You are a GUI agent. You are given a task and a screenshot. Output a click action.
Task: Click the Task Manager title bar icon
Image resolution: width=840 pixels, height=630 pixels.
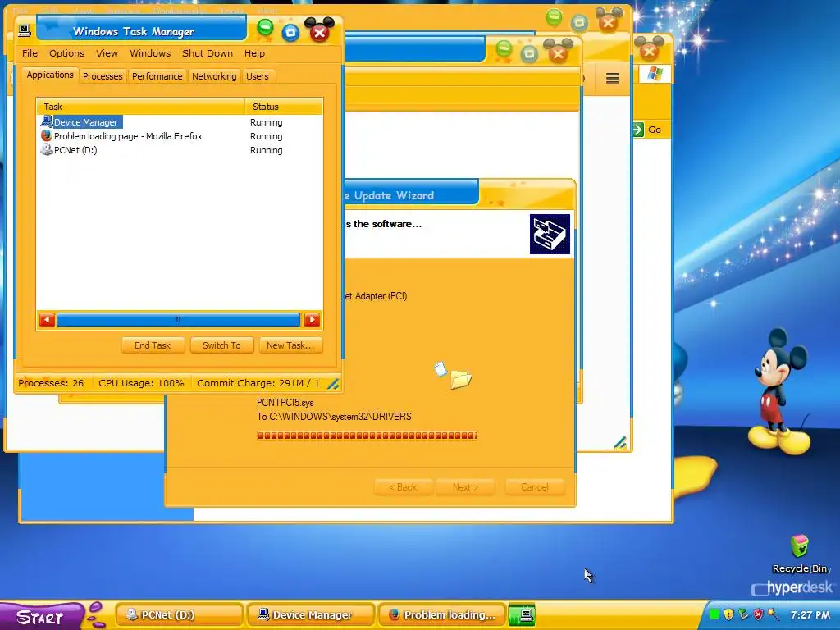(24, 30)
